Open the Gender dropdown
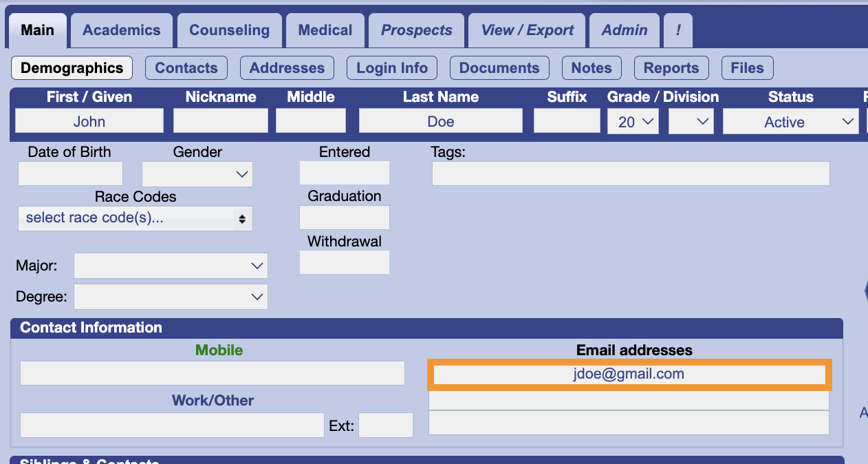Viewport: 868px width, 464px height. [197, 174]
